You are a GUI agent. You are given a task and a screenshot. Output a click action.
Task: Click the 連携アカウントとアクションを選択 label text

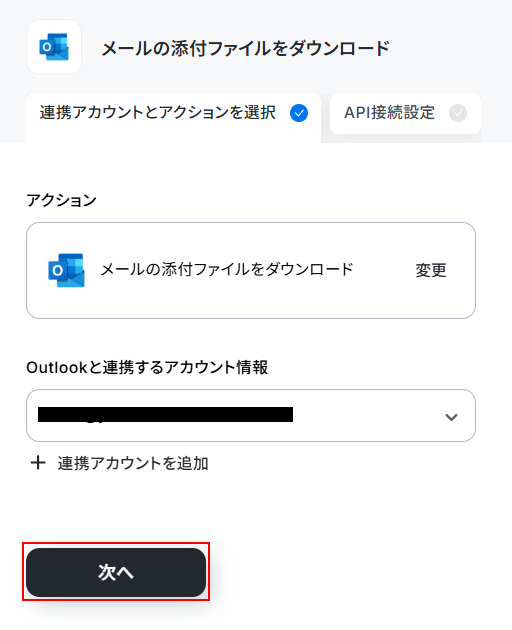[x=158, y=112]
